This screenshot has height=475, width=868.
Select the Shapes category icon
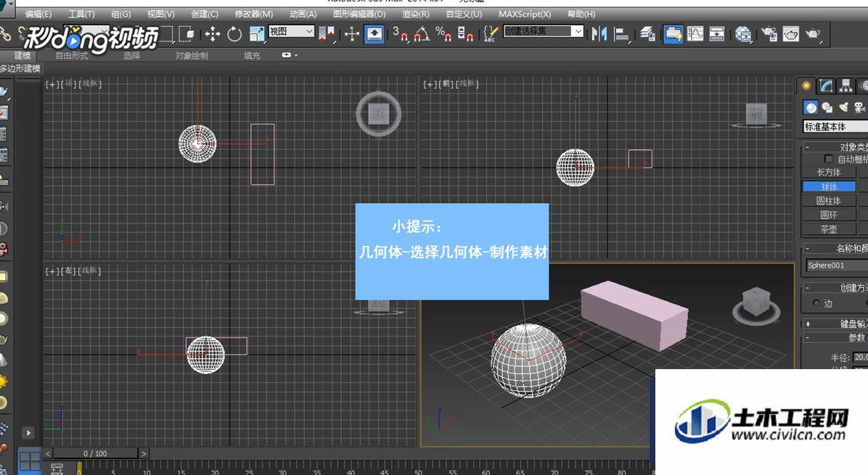(x=827, y=107)
